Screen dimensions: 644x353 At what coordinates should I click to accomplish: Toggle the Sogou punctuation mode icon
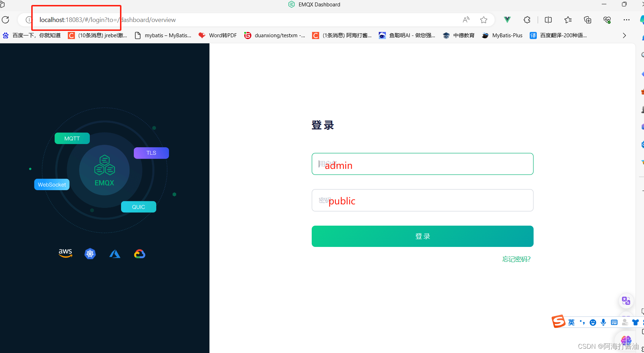(582, 322)
